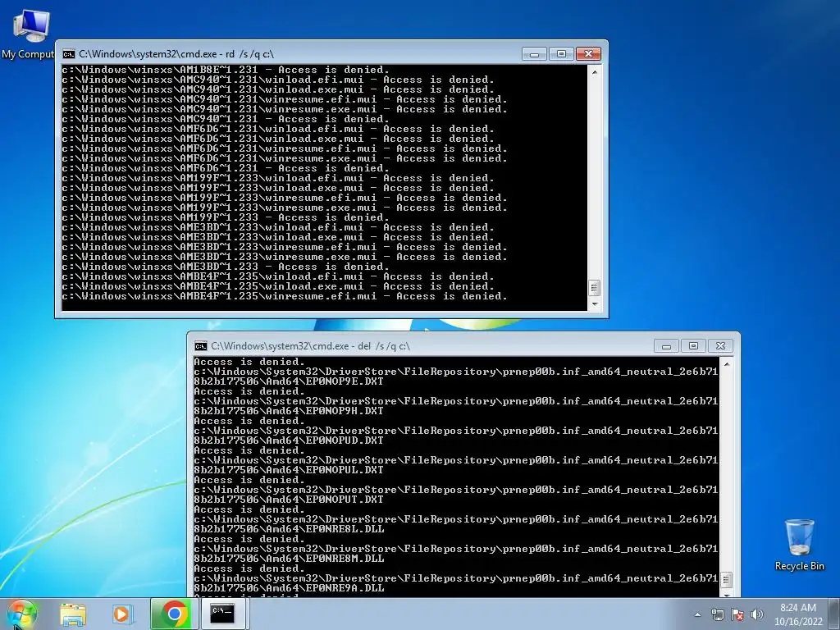Open Google Chrome from the taskbar

pyautogui.click(x=174, y=614)
